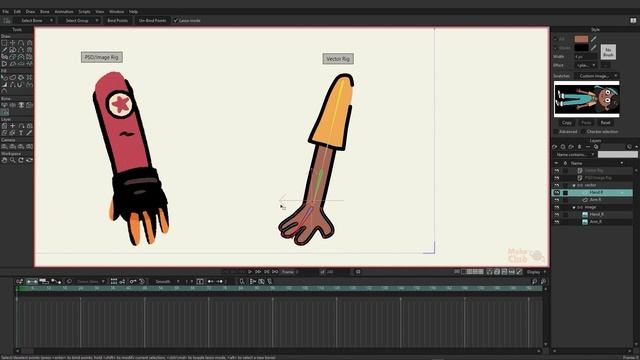
Task: Select the Insert Text layer tool
Action: tap(21, 133)
